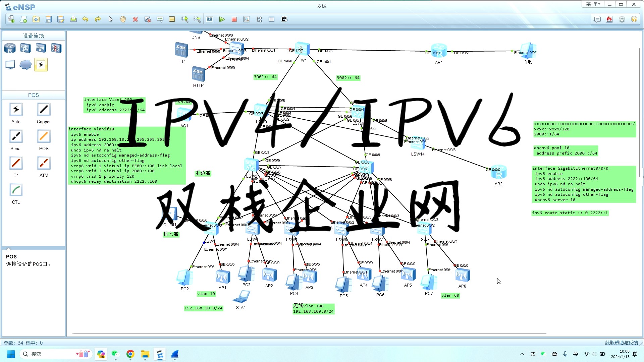The height and width of the screenshot is (362, 644).
Task: Save the current topology
Action: 48,19
